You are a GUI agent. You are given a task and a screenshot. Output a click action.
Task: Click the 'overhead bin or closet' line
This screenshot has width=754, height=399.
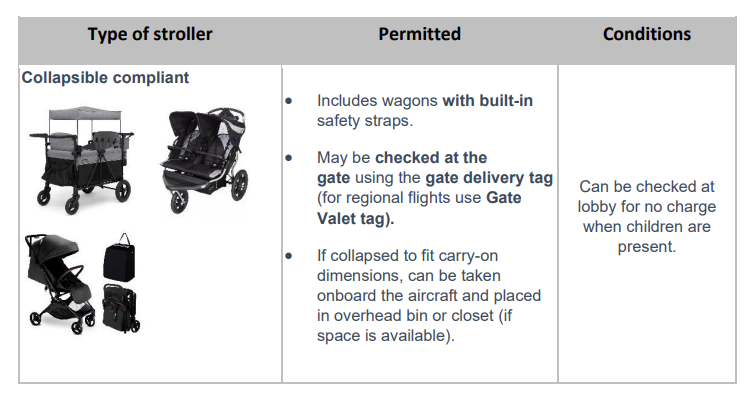pos(415,315)
